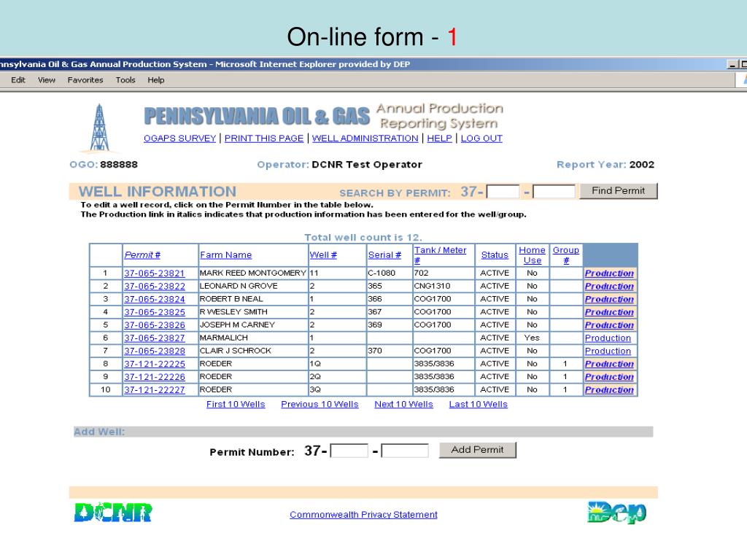
Task: Sort table by Tank / Meter # column
Action: tap(440, 254)
